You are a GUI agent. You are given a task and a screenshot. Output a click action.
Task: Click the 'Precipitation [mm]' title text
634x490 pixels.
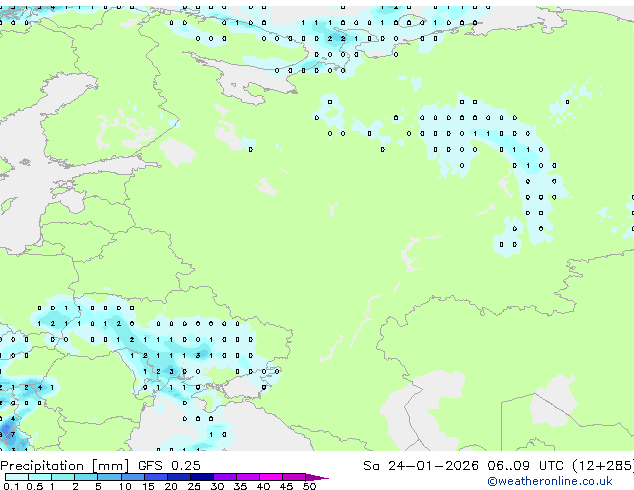click(65, 466)
